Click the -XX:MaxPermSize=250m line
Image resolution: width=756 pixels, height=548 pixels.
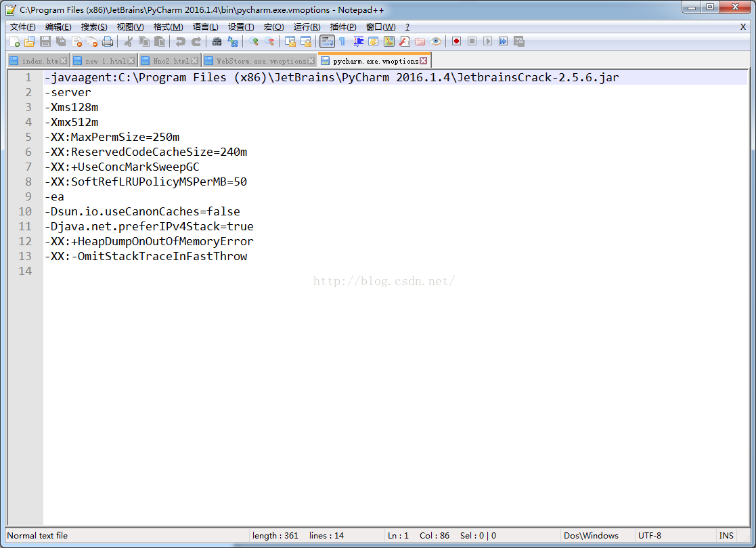coord(112,137)
